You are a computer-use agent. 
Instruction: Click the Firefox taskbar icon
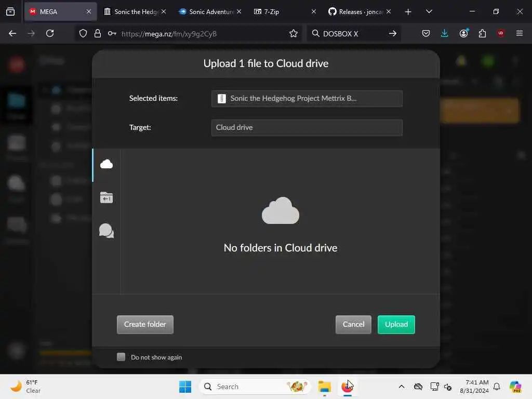pyautogui.click(x=347, y=387)
